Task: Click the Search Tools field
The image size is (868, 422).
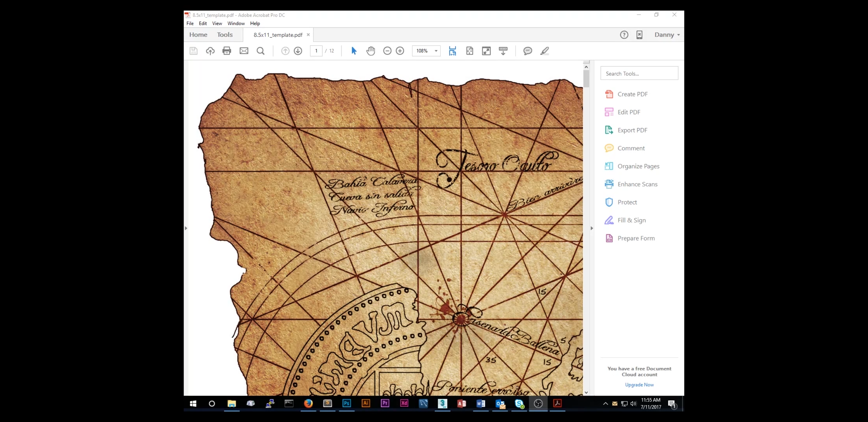Action: [x=639, y=73]
